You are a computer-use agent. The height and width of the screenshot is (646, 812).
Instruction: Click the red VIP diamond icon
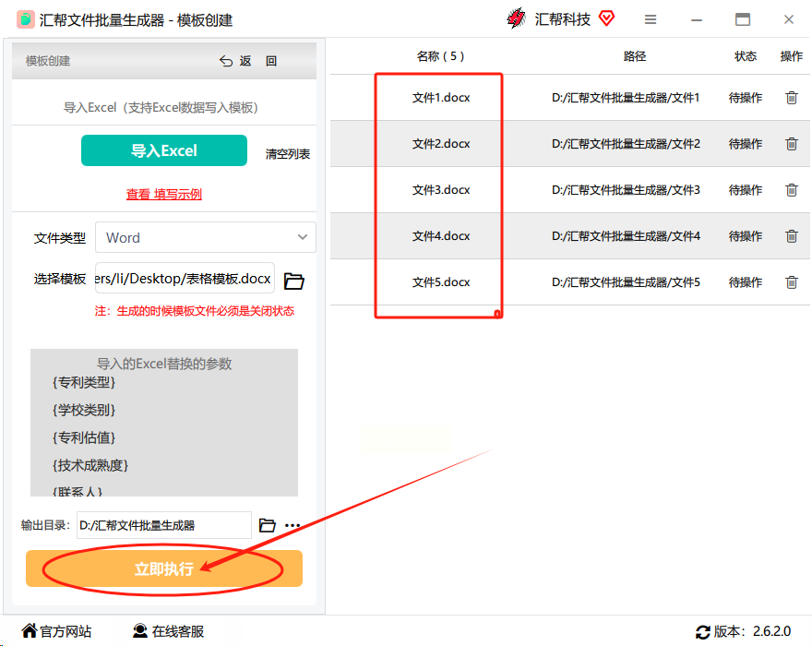(606, 18)
